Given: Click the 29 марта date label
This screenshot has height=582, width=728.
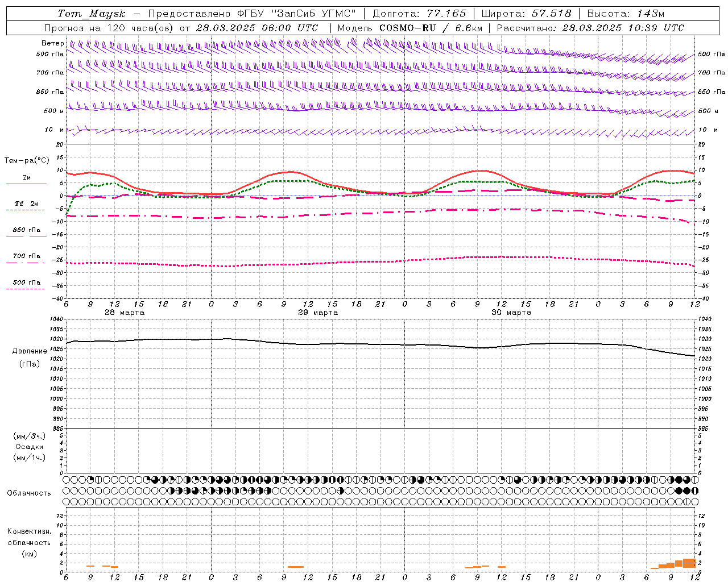Looking at the screenshot, I should click(x=318, y=313).
